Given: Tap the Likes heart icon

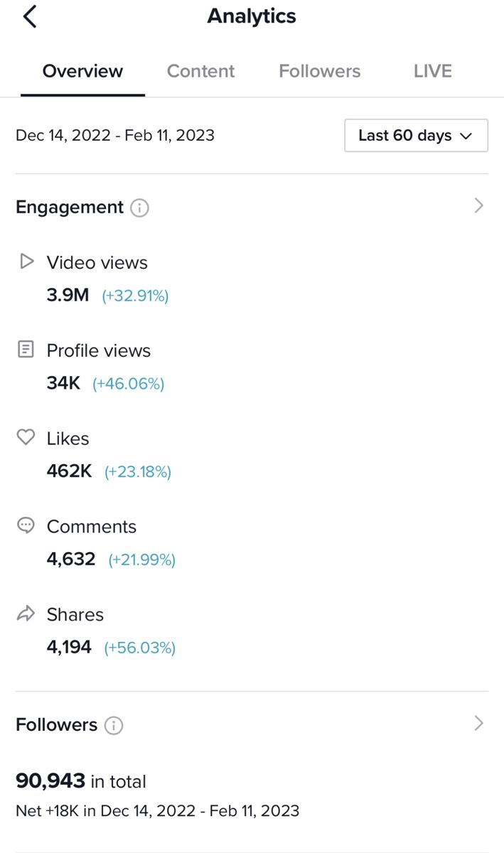Looking at the screenshot, I should pos(26,437).
